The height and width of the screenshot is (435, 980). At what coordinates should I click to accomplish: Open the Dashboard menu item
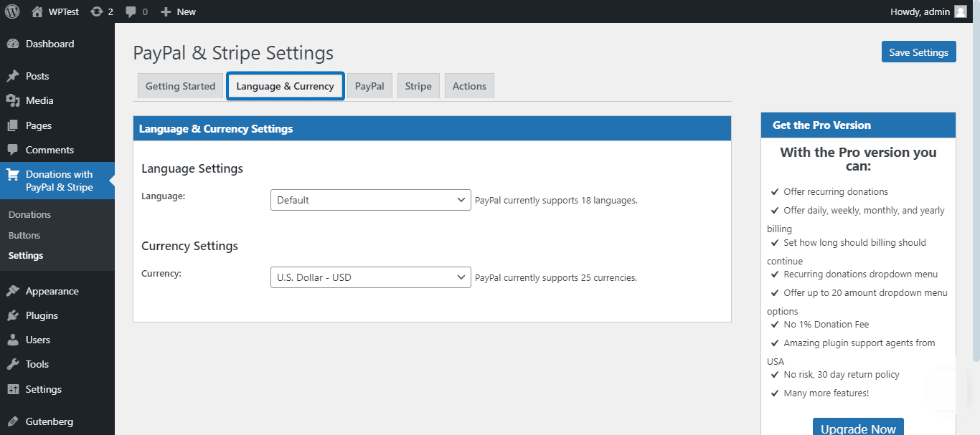57,44
